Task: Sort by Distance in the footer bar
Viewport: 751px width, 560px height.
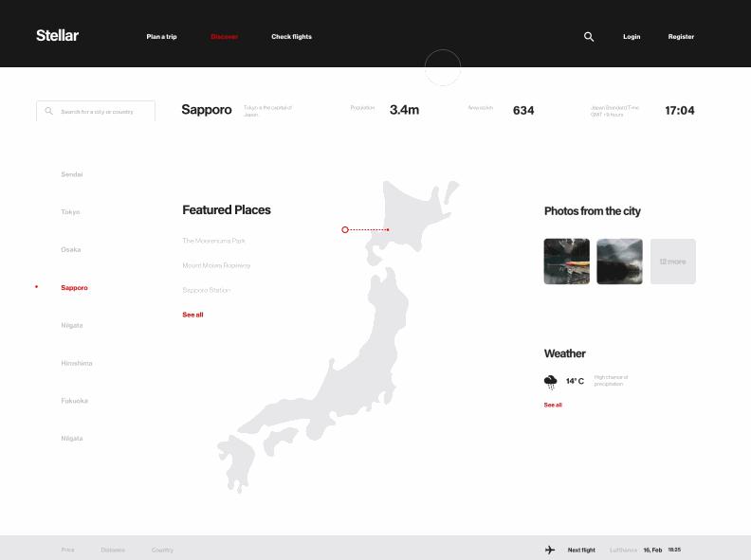Action: (113, 550)
